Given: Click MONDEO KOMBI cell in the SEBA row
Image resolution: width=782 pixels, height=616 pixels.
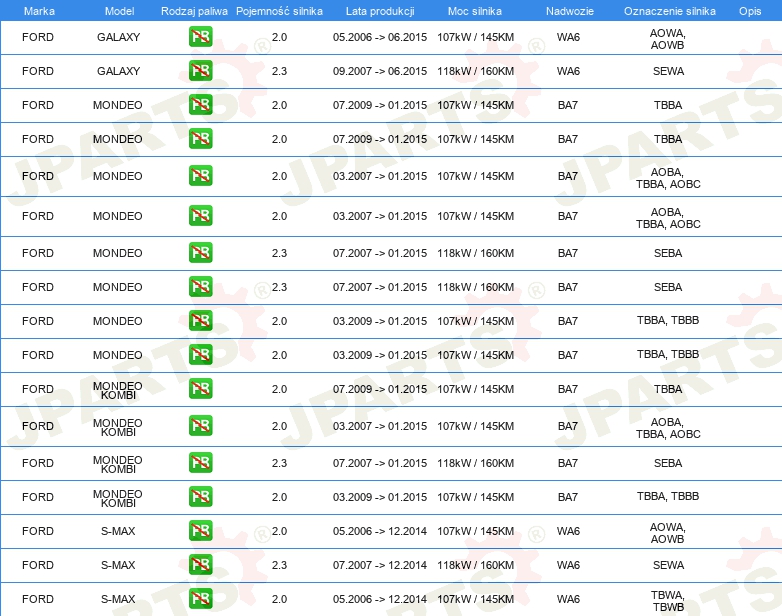Looking at the screenshot, I should pyautogui.click(x=118, y=464).
